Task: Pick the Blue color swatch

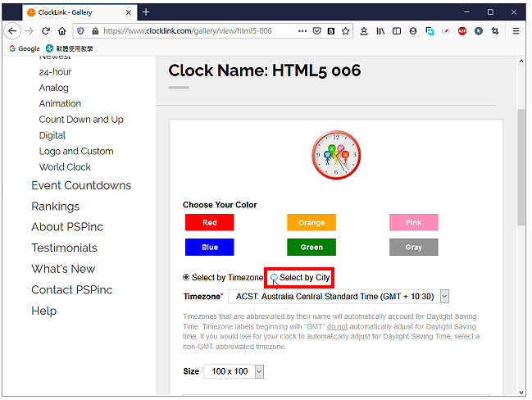Action: click(209, 247)
